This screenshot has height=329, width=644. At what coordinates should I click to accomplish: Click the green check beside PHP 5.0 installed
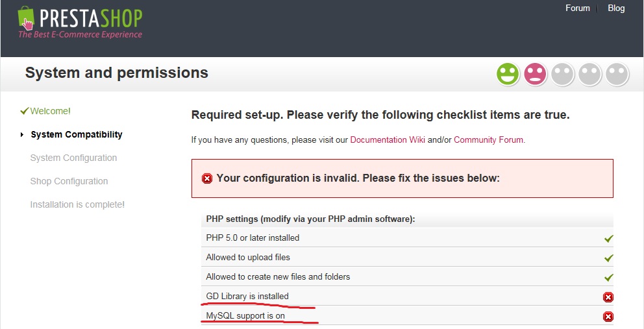tap(608, 239)
